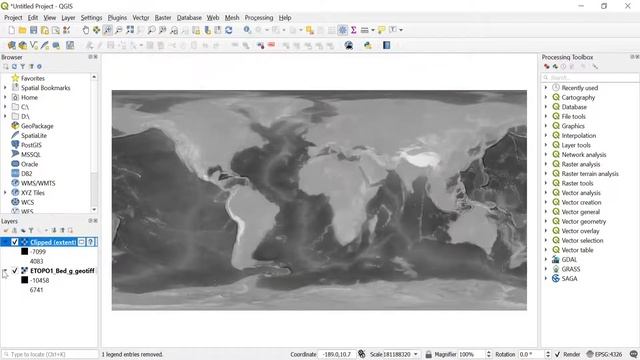Select the Pan Map to Selection tool
This screenshot has width=640, height=360.
[97, 30]
